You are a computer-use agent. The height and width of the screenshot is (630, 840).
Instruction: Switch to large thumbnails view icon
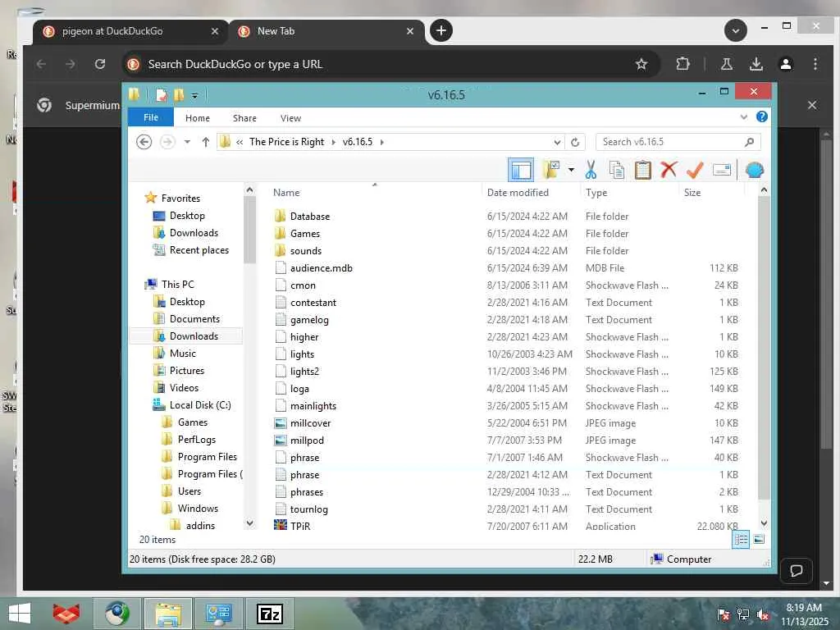(759, 540)
